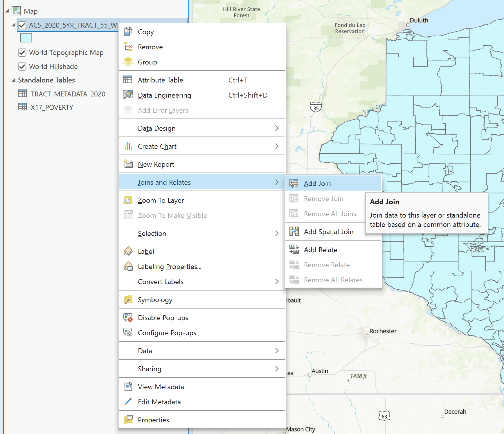The image size is (504, 434).
Task: Click the Edit Metadata pencil icon
Action: coord(128,402)
